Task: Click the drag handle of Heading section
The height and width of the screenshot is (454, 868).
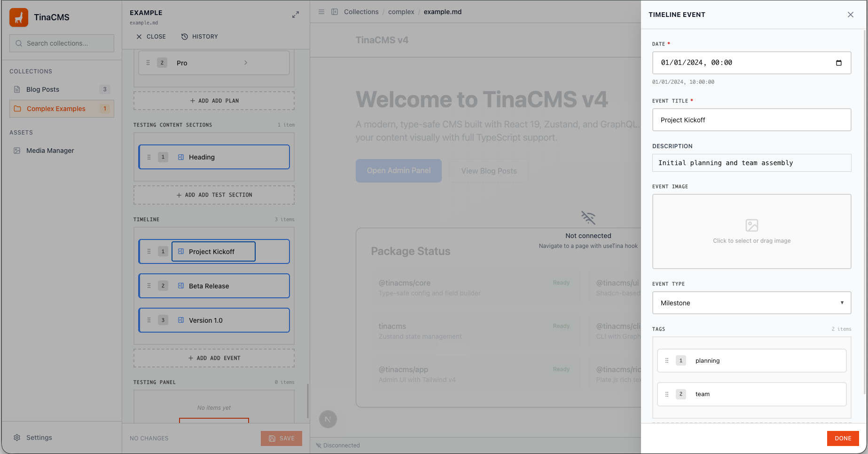Action: tap(149, 157)
